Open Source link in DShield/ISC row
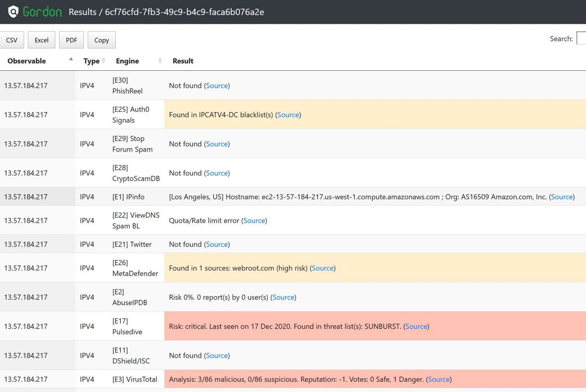 pyautogui.click(x=217, y=355)
